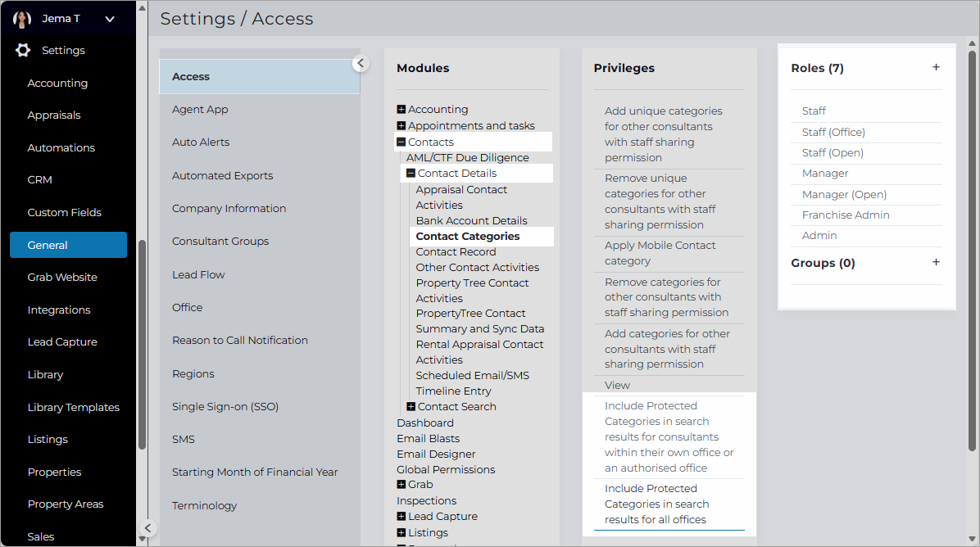Click the Settings gear icon
Viewport: 980px width, 547px height.
pyautogui.click(x=23, y=51)
